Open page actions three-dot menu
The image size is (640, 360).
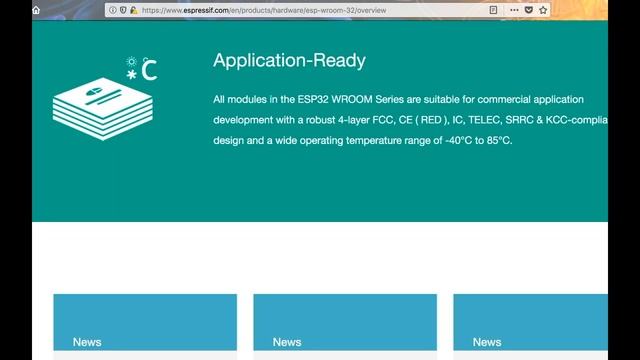point(514,10)
